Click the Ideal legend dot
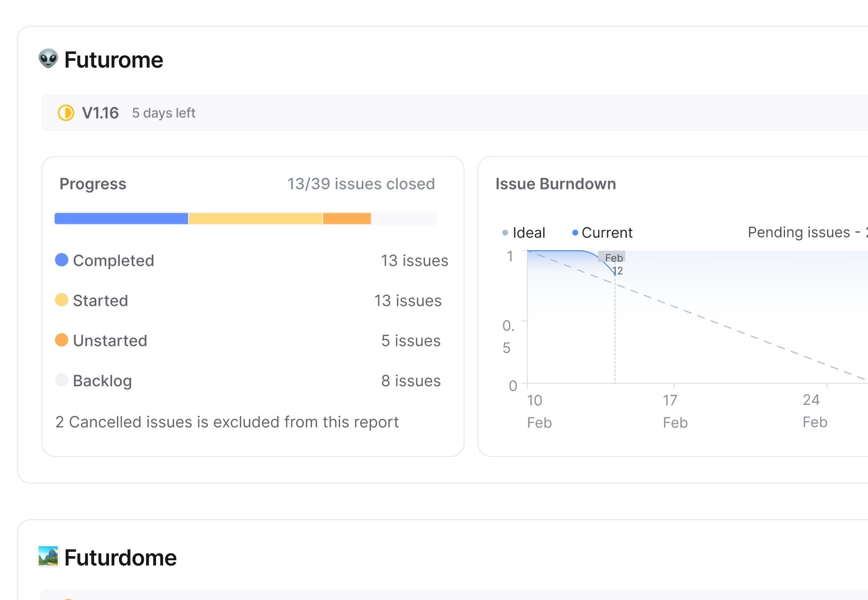The width and height of the screenshot is (868, 600). (x=505, y=233)
